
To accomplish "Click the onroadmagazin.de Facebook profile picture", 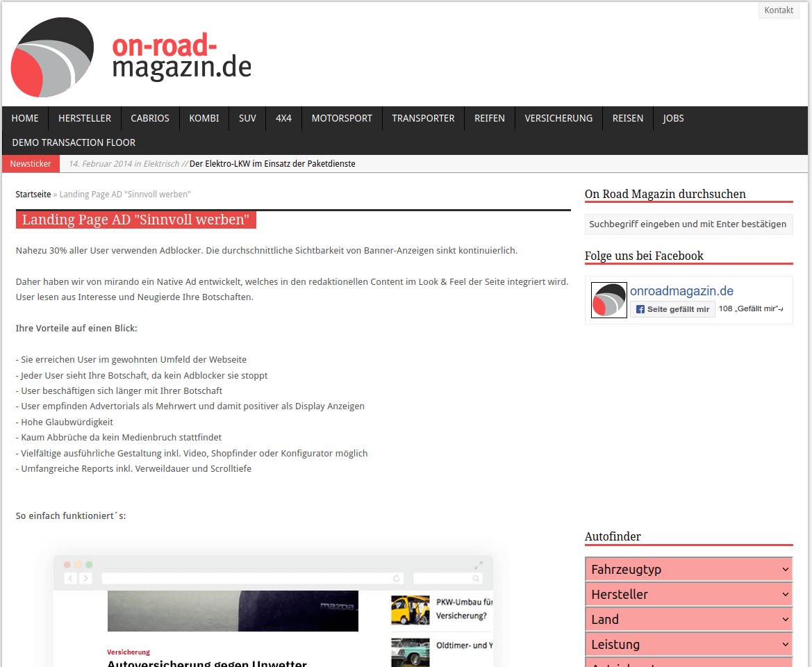I will 608,300.
